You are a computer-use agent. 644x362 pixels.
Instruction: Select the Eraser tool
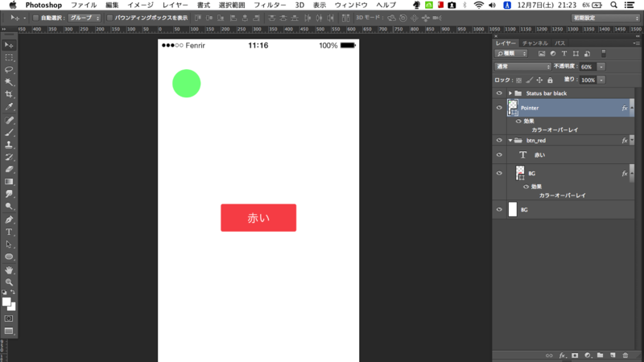[x=9, y=169]
